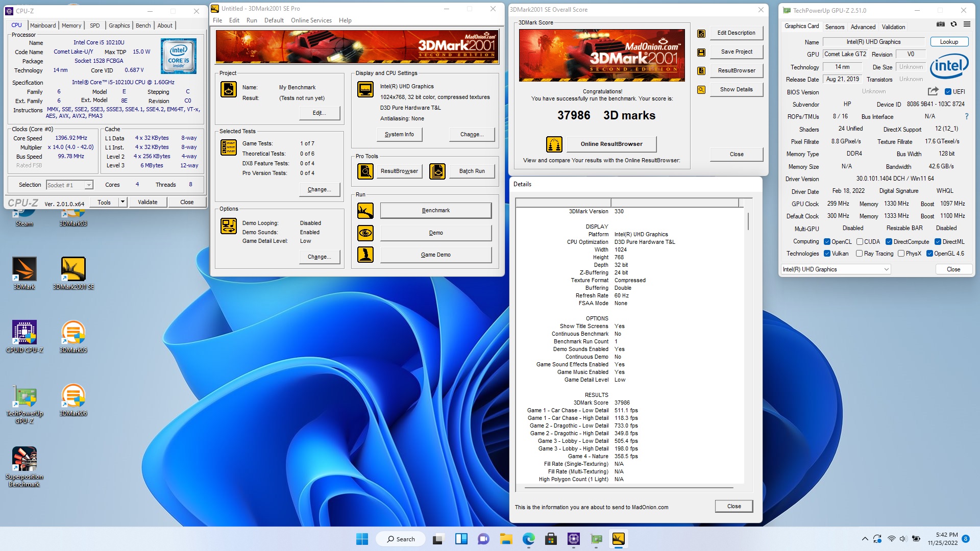980x551 pixels.
Task: Open the Default menu in 3DMark2001
Action: [x=274, y=20]
